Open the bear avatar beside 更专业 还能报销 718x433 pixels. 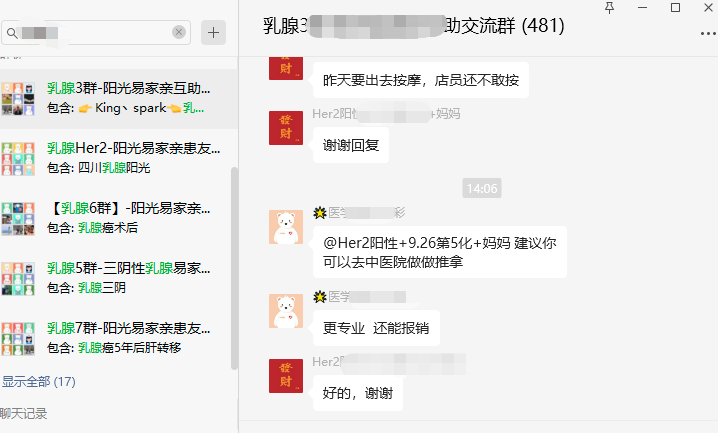pos(286,311)
